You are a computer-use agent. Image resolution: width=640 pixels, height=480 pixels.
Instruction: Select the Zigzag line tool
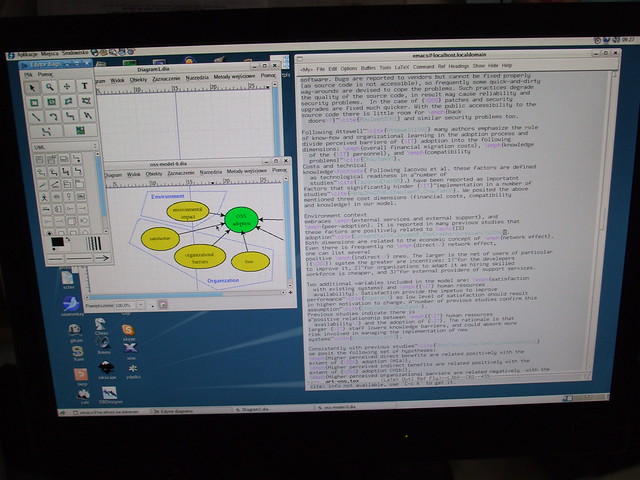click(x=70, y=116)
